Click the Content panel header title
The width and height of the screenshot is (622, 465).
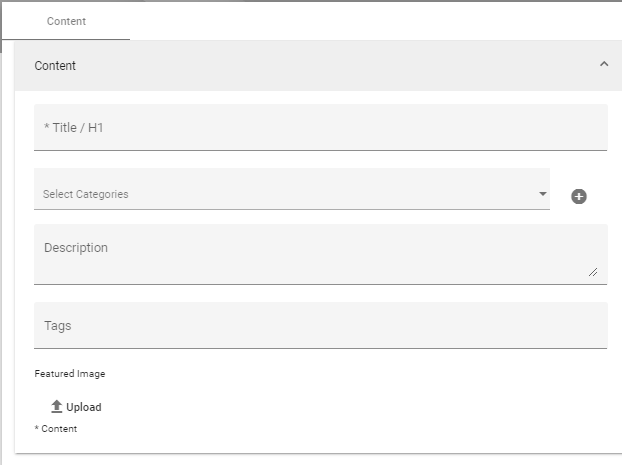pyautogui.click(x=55, y=65)
